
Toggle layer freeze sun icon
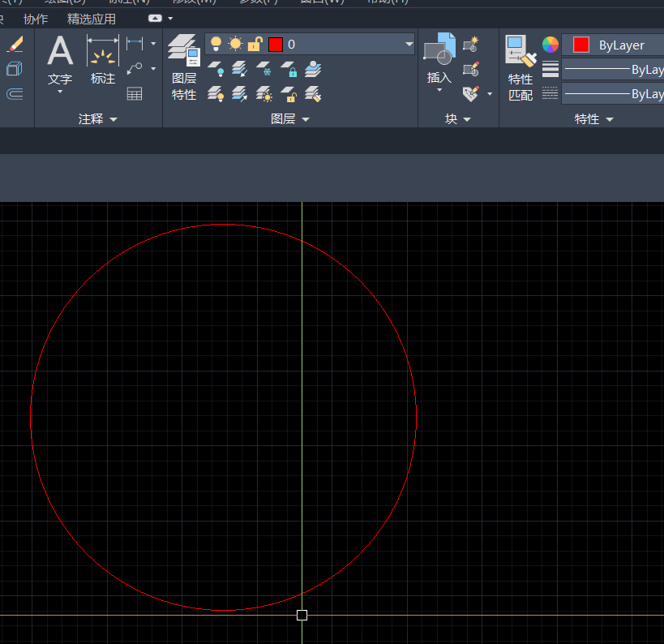235,45
